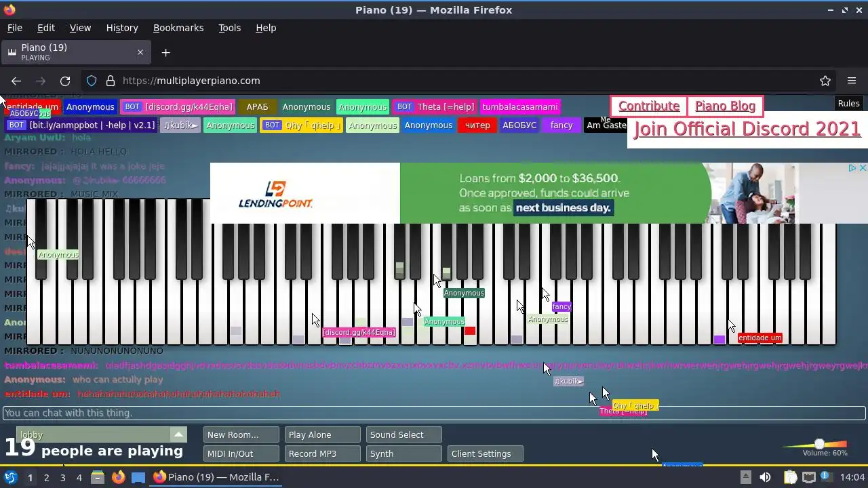Open the Bookmarks menu
This screenshot has height=488, width=868.
(x=178, y=28)
